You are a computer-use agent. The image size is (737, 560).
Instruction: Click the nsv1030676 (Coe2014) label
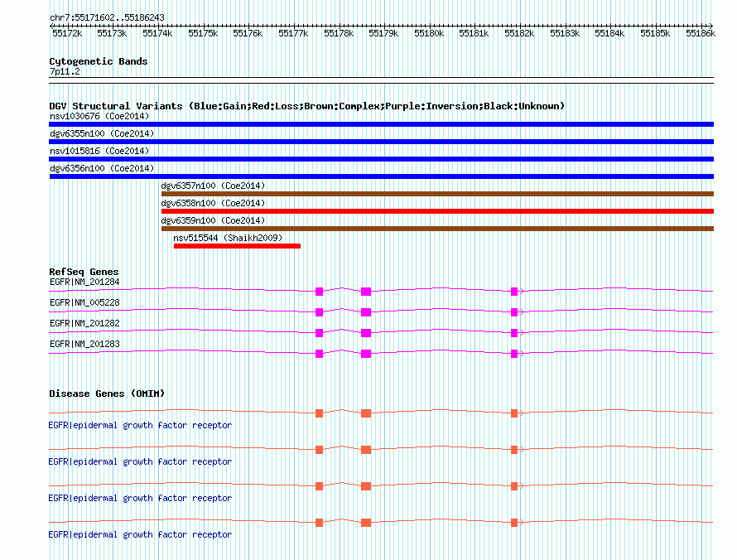pos(99,116)
